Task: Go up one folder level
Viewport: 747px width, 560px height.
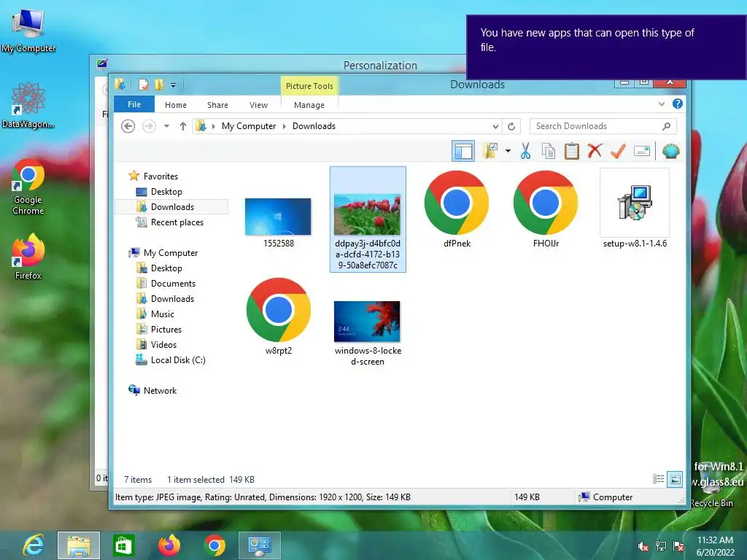Action: click(x=183, y=126)
